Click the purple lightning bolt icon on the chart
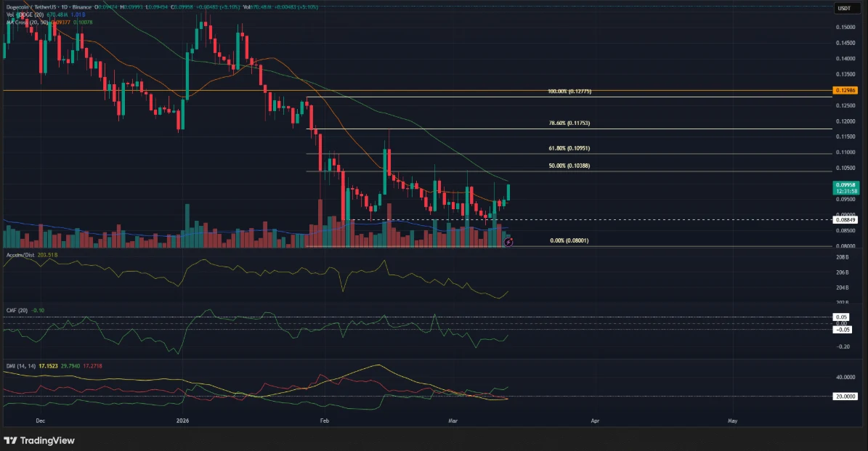 [x=508, y=242]
